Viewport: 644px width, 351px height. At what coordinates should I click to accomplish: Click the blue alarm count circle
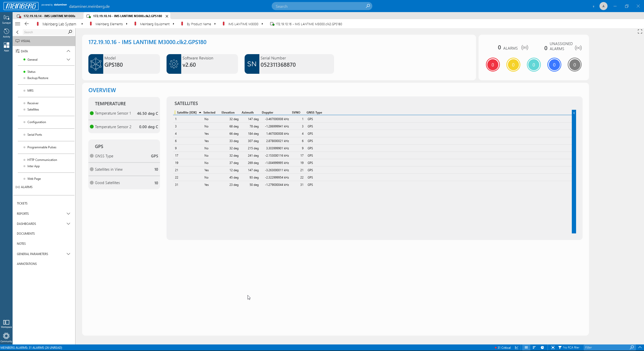click(554, 65)
